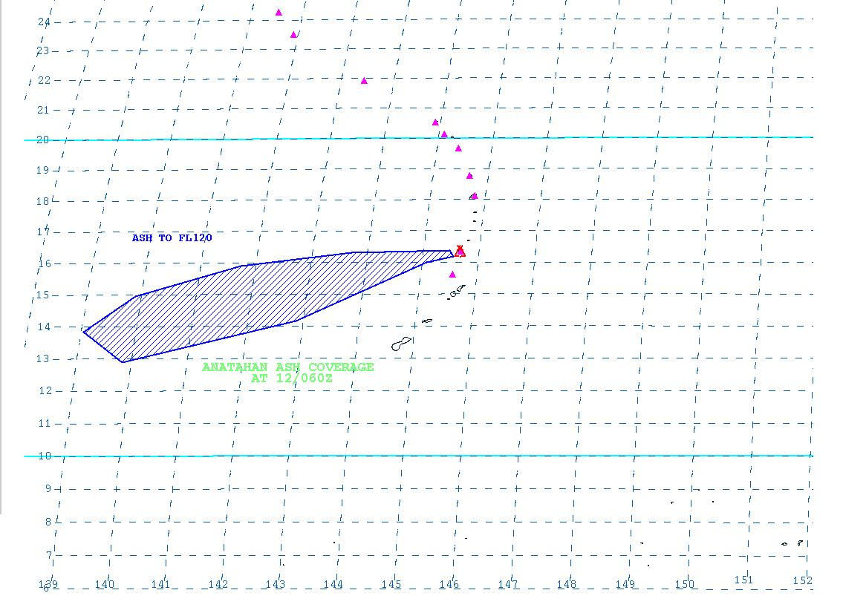Click longitude label 145
The image size is (843, 616).
pos(391,584)
